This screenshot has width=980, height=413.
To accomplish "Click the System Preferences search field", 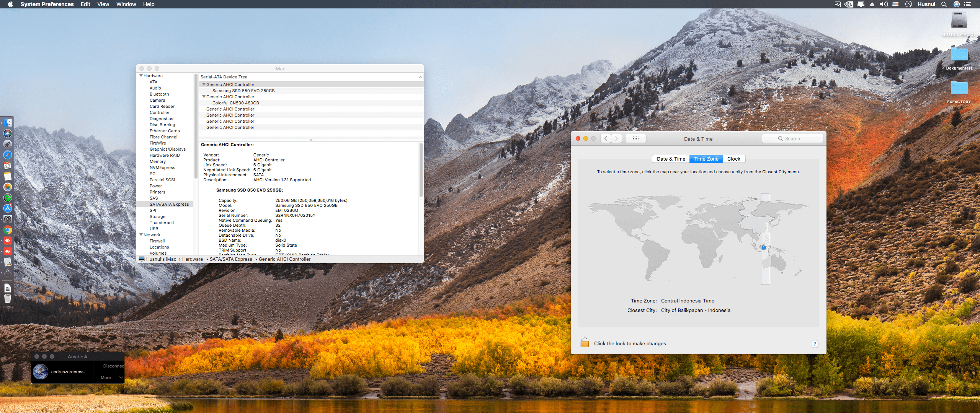I will [792, 138].
